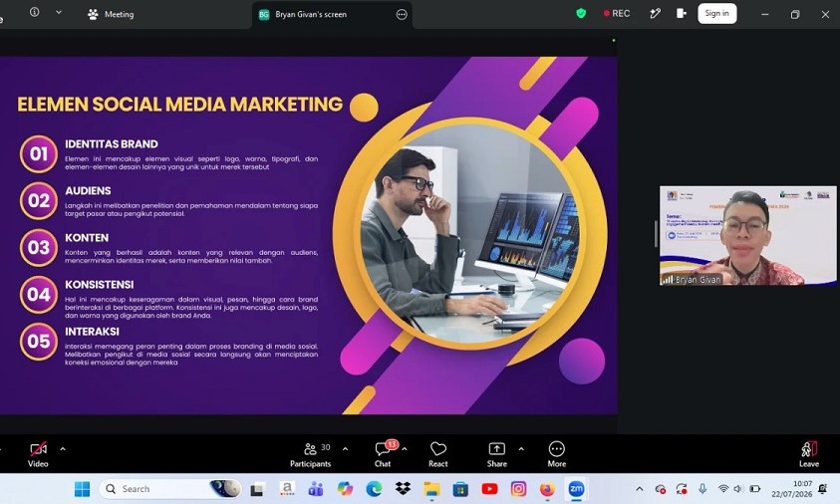840x504 pixels.
Task: Open the React emoji menu
Action: pos(438,455)
